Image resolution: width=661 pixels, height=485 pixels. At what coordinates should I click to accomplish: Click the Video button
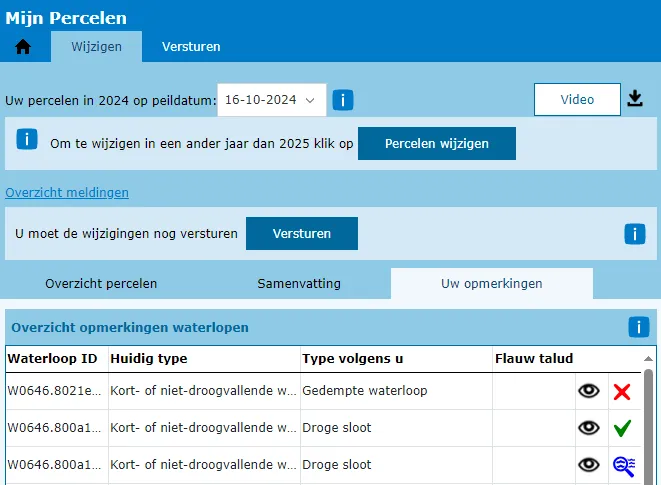(x=577, y=100)
